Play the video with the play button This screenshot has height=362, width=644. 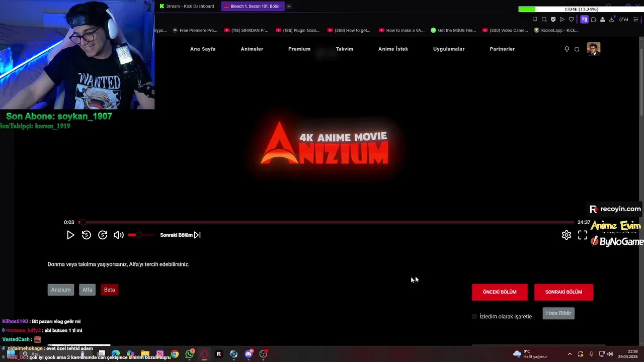[x=70, y=235]
